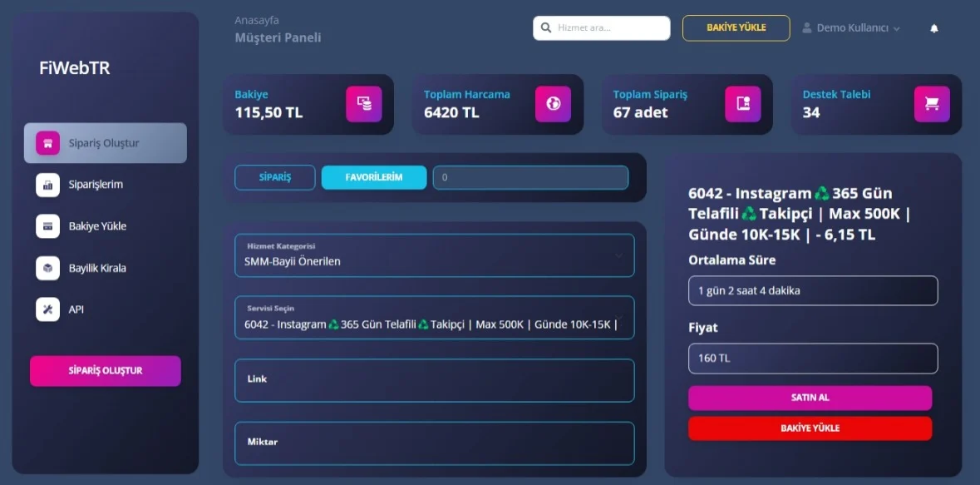
Task: Go to Bakiye Yükle in sidebar menu
Action: (x=97, y=226)
